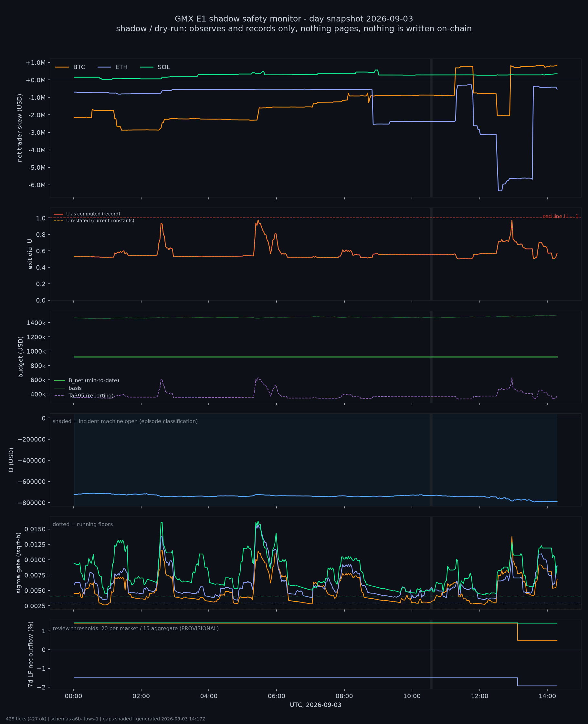This screenshot has height=724, width=588.
Task: Click the "UTC, 2026-09-03" x-axis label
Action: coord(316,705)
